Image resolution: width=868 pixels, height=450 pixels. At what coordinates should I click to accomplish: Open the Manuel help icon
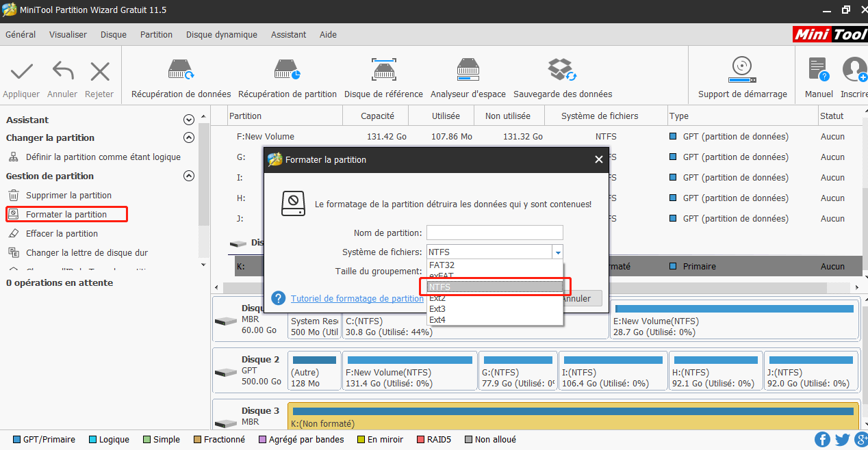819,70
